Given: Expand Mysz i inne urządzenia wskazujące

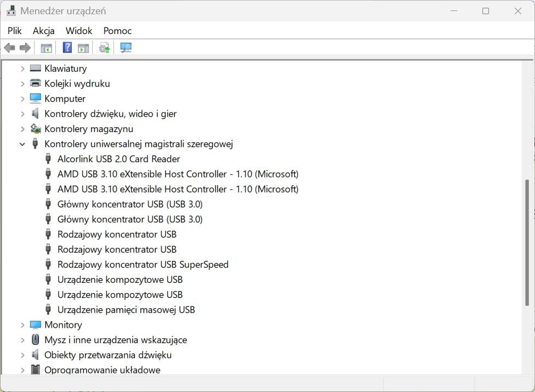Looking at the screenshot, I should 22,340.
